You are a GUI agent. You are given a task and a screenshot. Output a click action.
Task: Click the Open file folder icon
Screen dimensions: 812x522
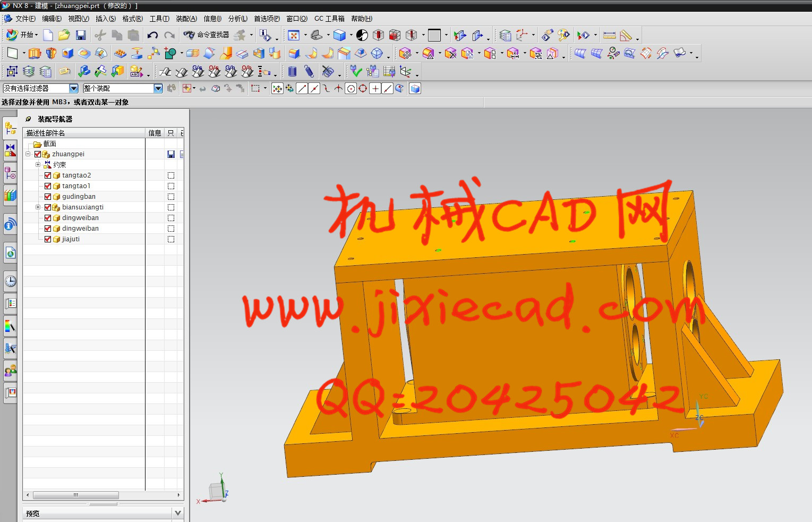point(64,35)
